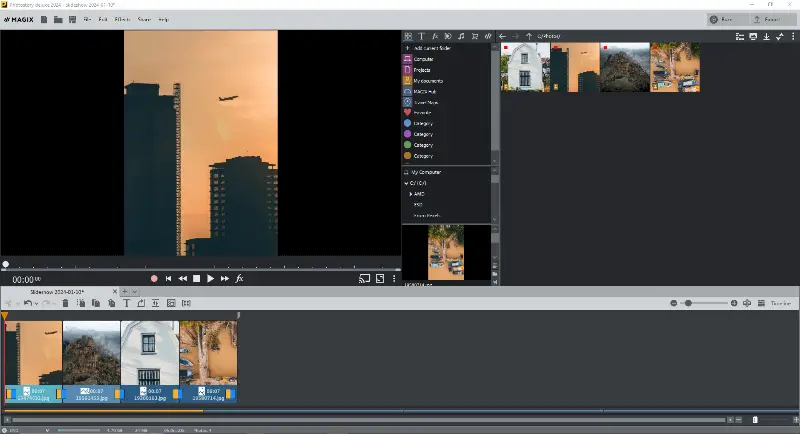Image resolution: width=800 pixels, height=434 pixels.
Task: Delete selected item with the trash icon
Action: pyautogui.click(x=65, y=303)
